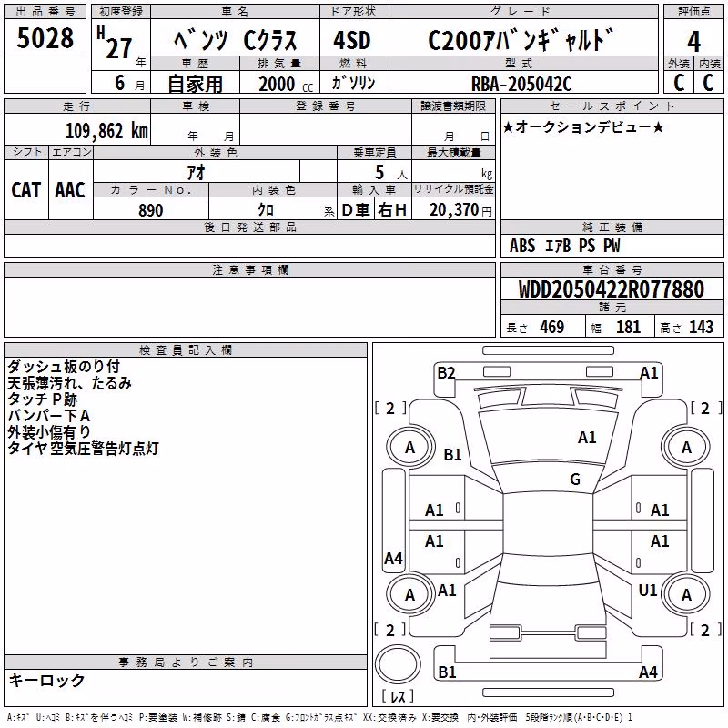The height and width of the screenshot is (728, 728).
Task: Select the wheel circle beside the U1 mark
Action: [686, 594]
